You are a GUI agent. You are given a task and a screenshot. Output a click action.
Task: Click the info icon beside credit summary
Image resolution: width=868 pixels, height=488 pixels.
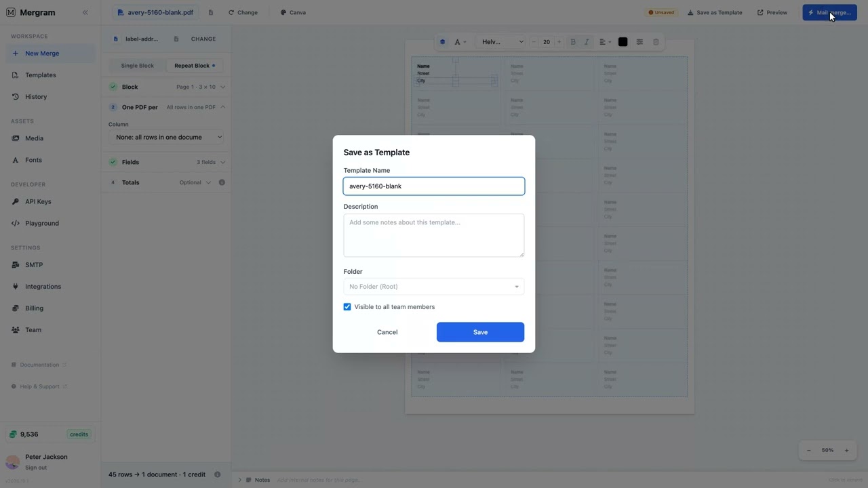click(x=218, y=474)
